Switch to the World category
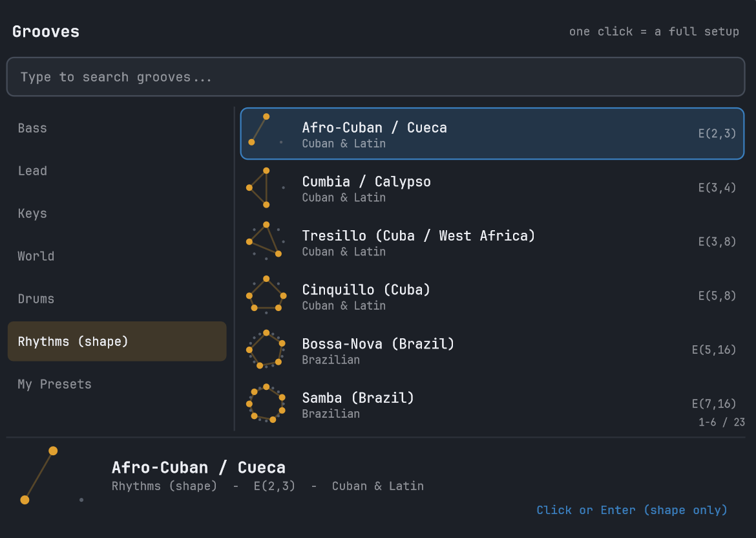756x538 pixels. [117, 256]
